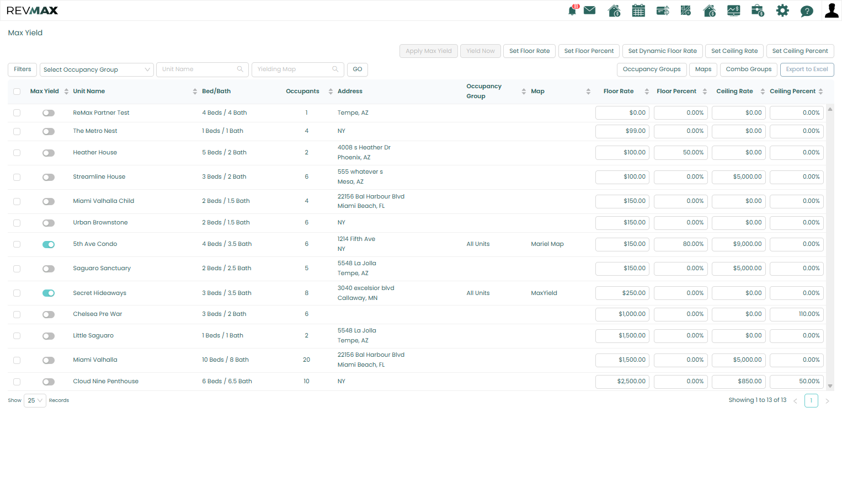Open the calendar icon in header

click(638, 10)
